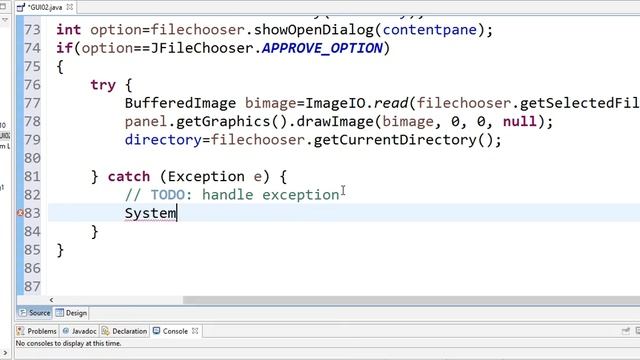
Task: Click the 'int' keyword on line 73
Action: (69, 30)
